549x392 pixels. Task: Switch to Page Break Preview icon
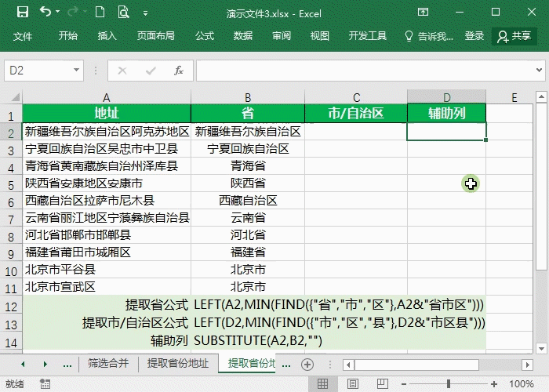[x=383, y=384]
